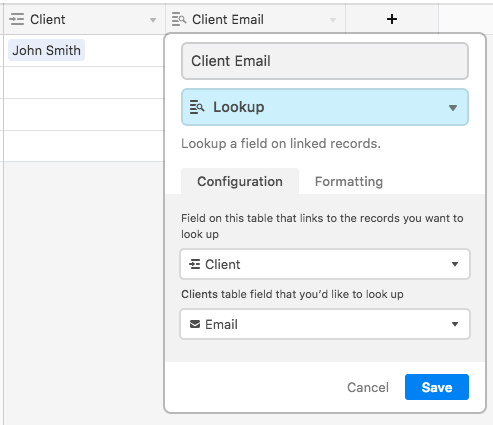Screen dimensions: 493x425
Task: Open the Client linked field selector
Action: click(x=325, y=264)
